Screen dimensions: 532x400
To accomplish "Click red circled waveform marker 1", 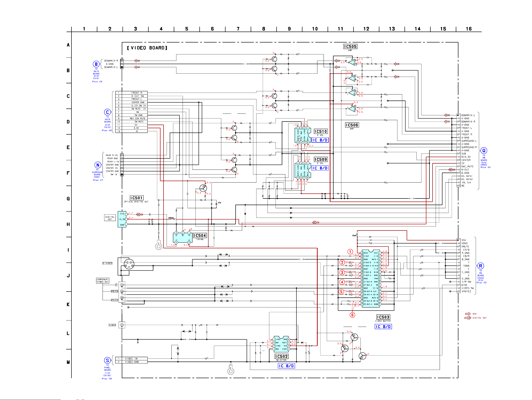I will [x=350, y=252].
